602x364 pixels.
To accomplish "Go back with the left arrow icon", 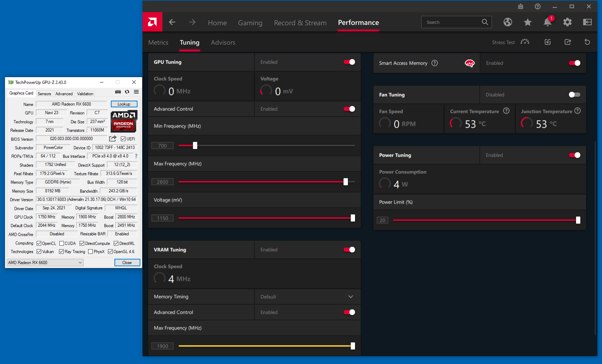I will click(172, 22).
